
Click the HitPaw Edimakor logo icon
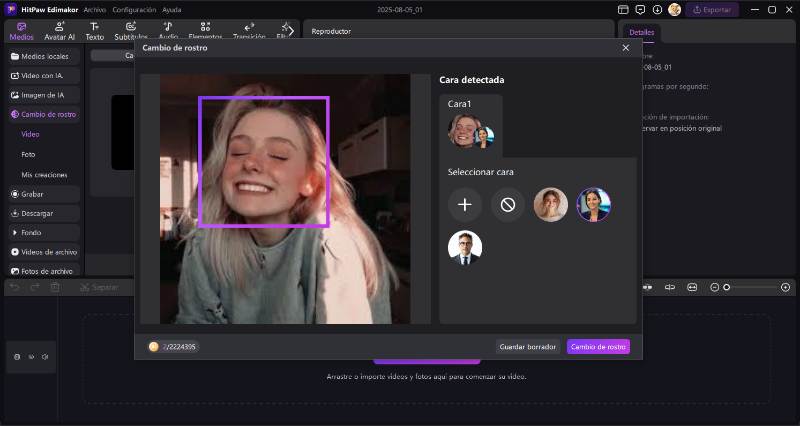point(10,10)
